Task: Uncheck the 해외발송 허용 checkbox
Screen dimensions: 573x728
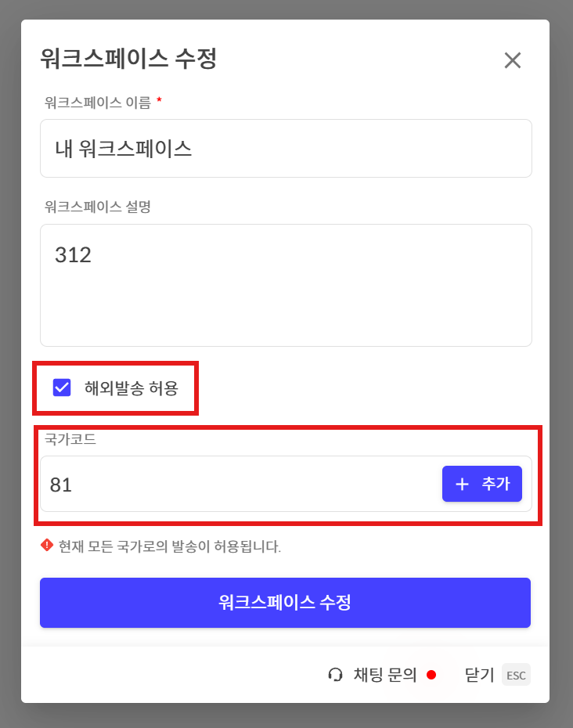Action: coord(62,387)
